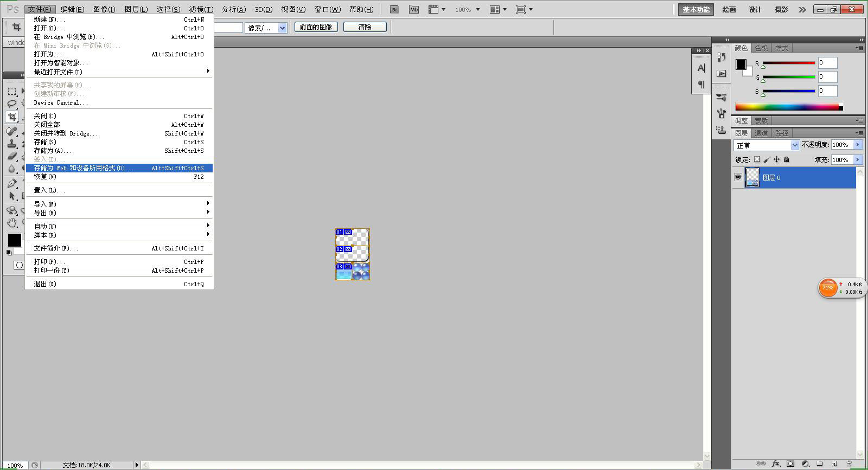This screenshot has width=868, height=470.
Task: Toggle lock image pixels brush icon
Action: pyautogui.click(x=767, y=159)
